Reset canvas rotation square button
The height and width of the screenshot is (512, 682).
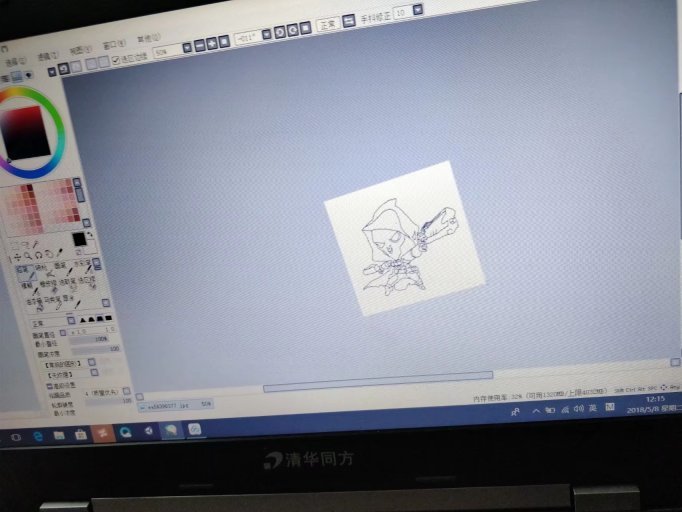(306, 27)
